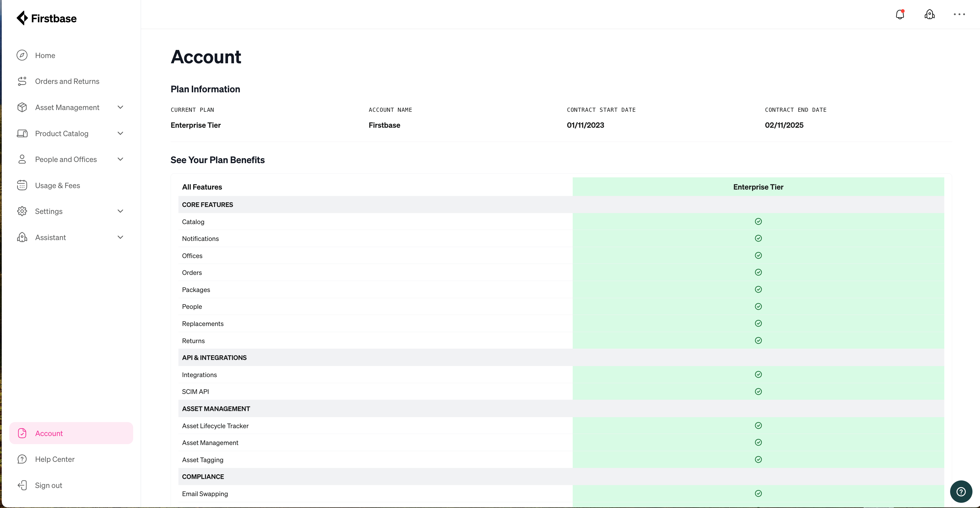Click the Integrations row checkmark
This screenshot has height=508, width=980.
[x=758, y=374]
